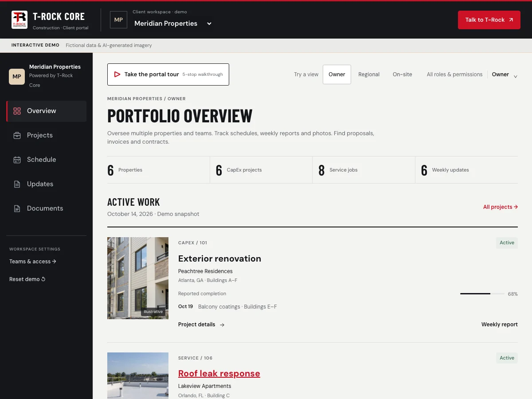Click the Meridian Properties / Owner breadcrumb
Viewport: 532px width, 399px height.
[x=146, y=99]
